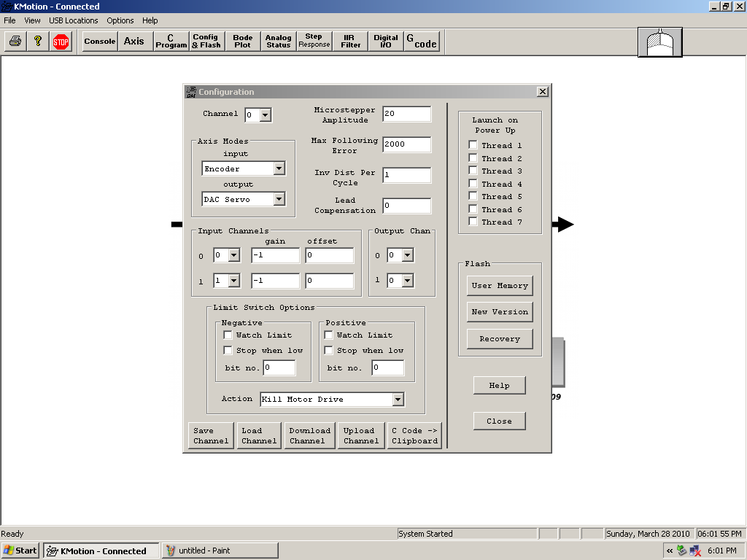
Task: Open the G code toolbar screen
Action: (x=422, y=42)
